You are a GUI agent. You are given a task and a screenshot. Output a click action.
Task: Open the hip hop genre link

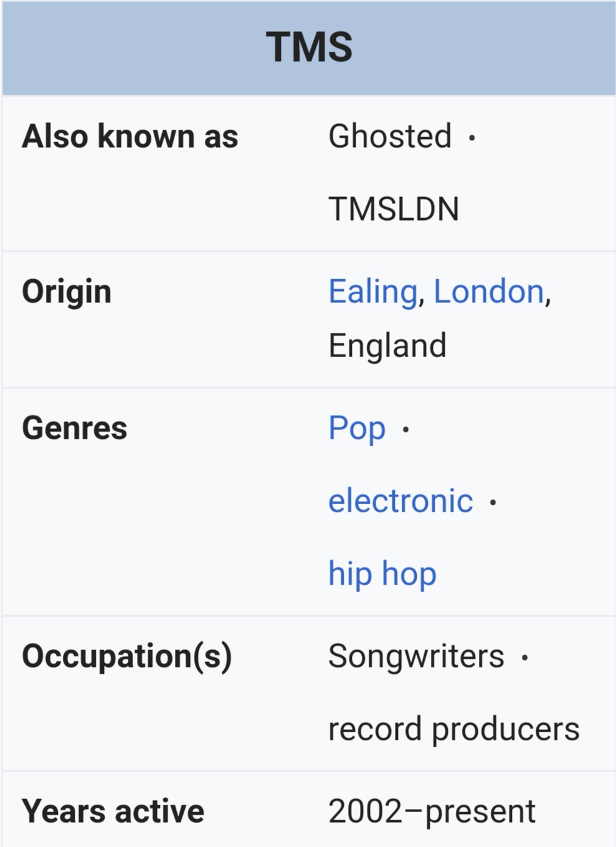click(x=382, y=574)
